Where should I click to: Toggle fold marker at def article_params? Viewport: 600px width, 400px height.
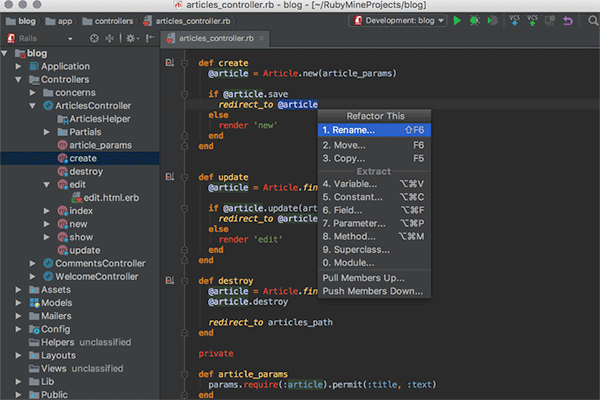pos(184,374)
